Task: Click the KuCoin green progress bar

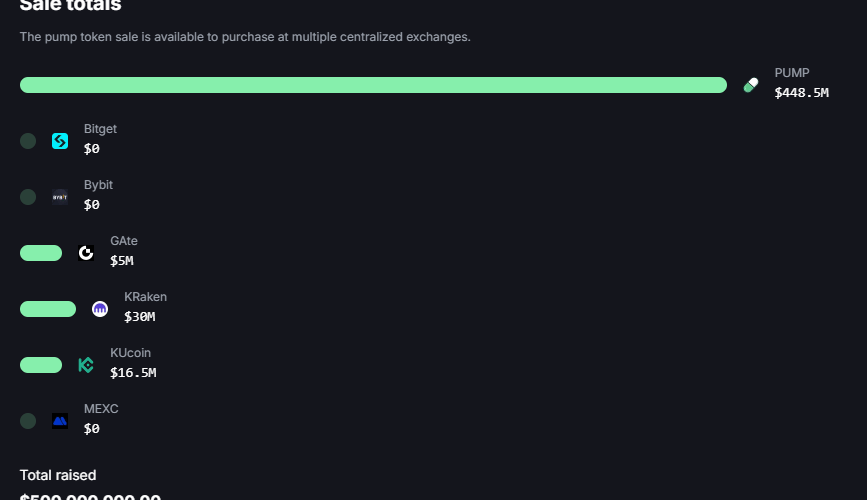Action: pyautogui.click(x=41, y=365)
